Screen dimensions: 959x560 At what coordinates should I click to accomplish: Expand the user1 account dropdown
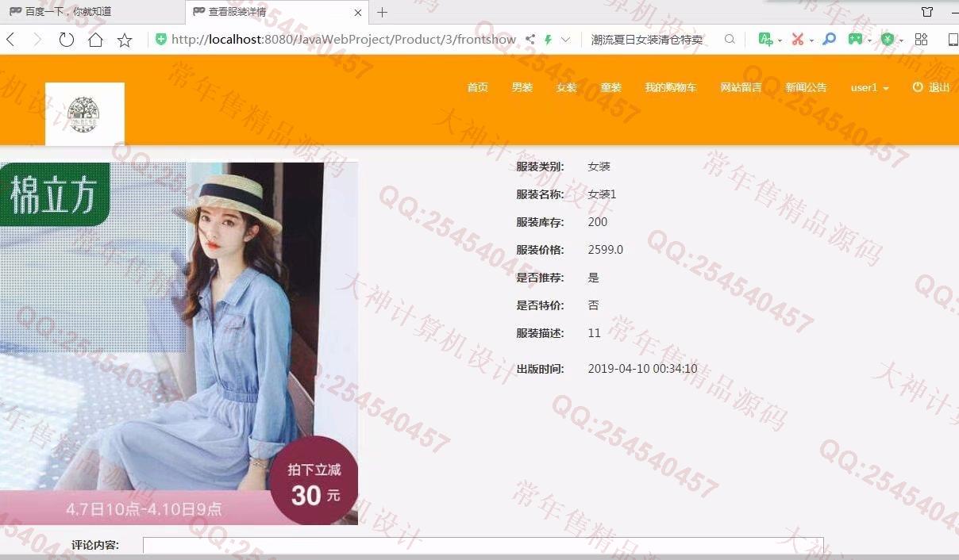pos(869,87)
